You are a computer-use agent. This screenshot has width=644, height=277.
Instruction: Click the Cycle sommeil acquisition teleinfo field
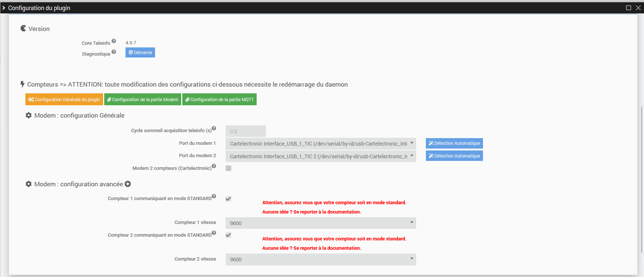(x=246, y=131)
